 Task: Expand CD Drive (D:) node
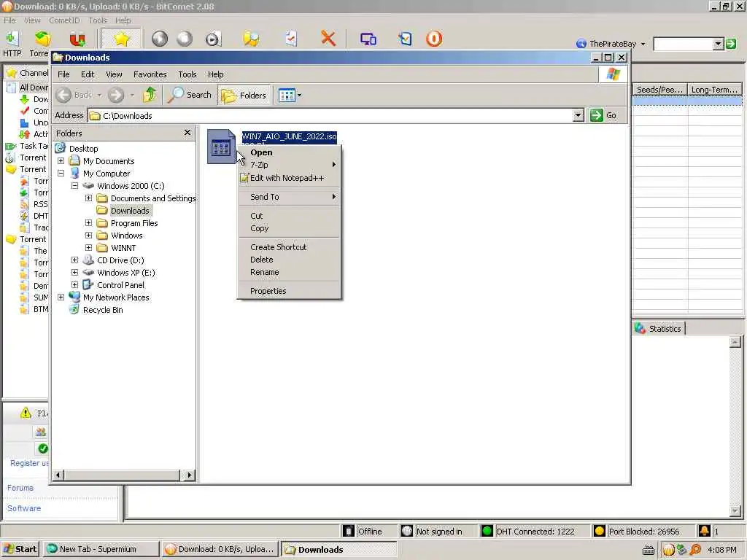[x=75, y=260]
